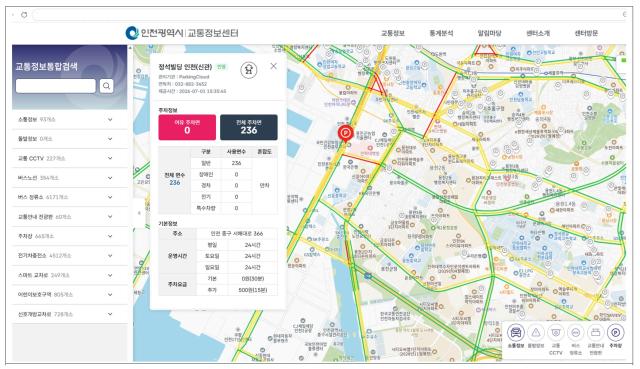The height and width of the screenshot is (369, 640).
Task: Click the pink 여유 주차면 0 box
Action: (x=187, y=127)
